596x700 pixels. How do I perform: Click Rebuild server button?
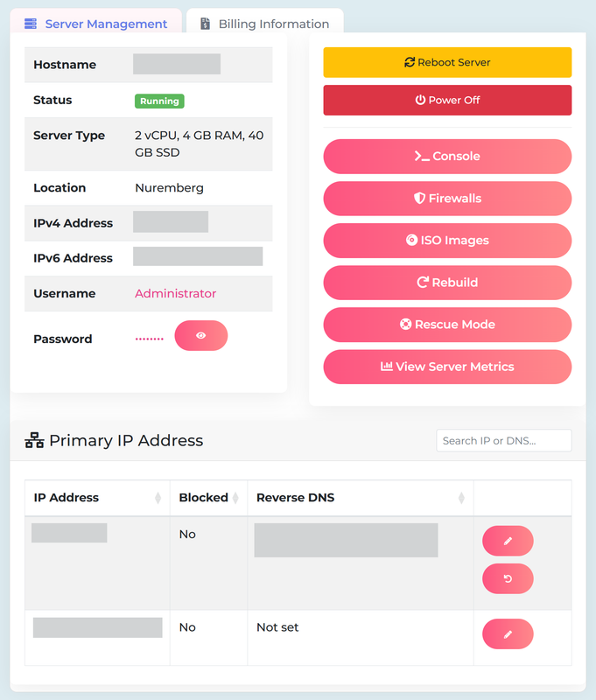click(x=447, y=283)
